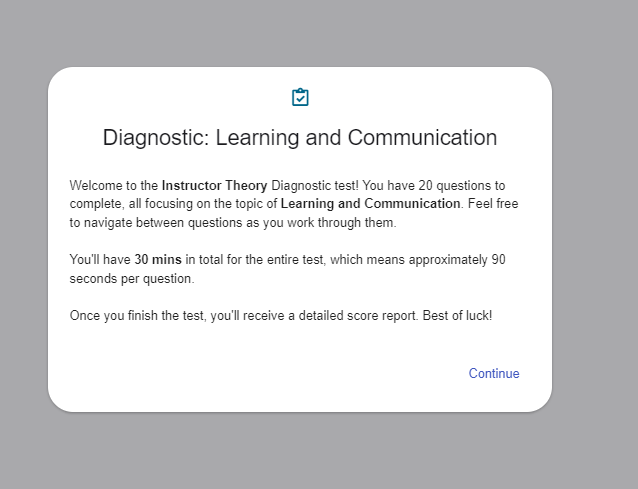Click the gray area below the dialog card

[x=300, y=450]
